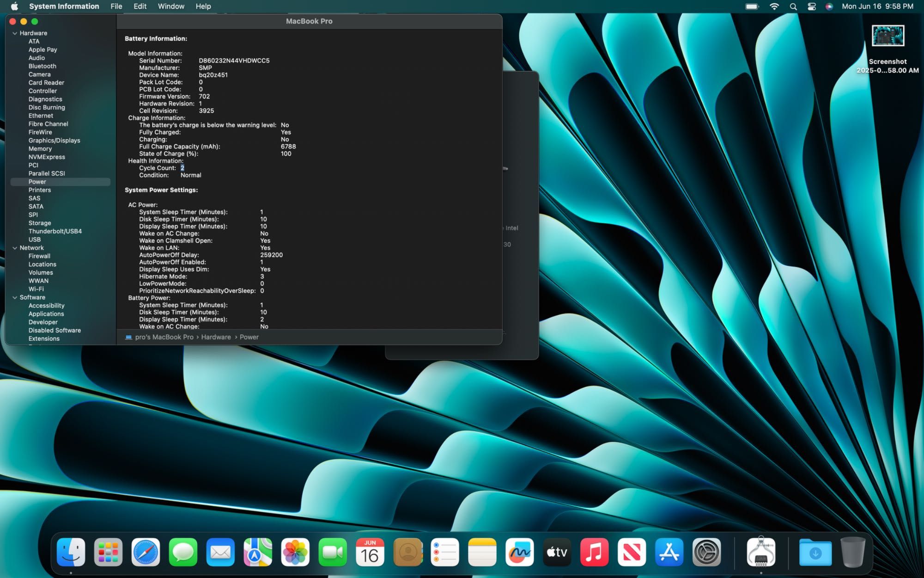This screenshot has width=924, height=578.
Task: Open Mail app in Dock
Action: coord(220,552)
